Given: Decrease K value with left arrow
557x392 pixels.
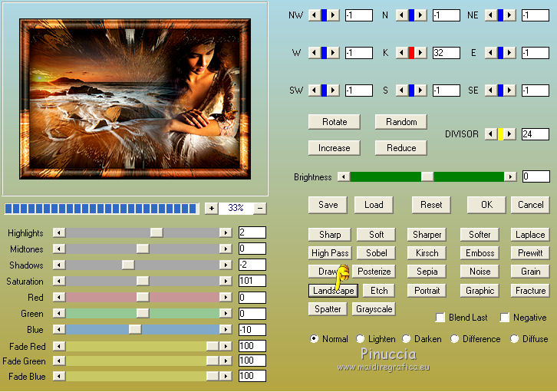Looking at the screenshot, I should (402, 53).
